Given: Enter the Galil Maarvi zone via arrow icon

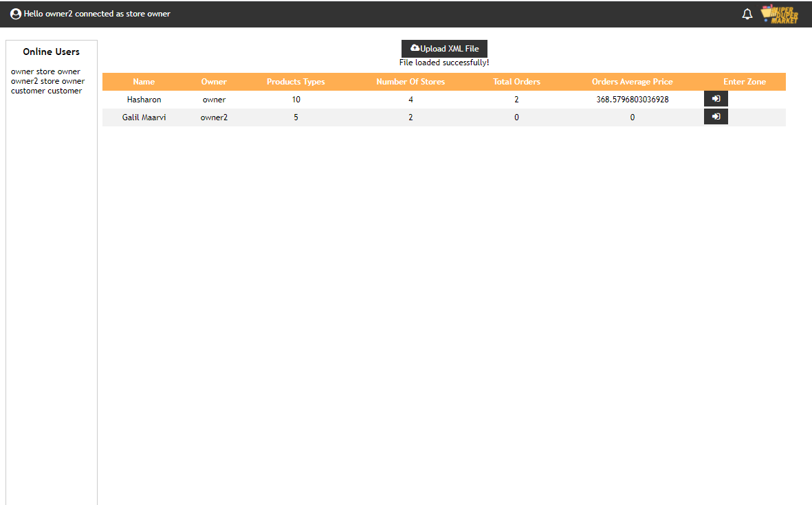Looking at the screenshot, I should pos(716,117).
